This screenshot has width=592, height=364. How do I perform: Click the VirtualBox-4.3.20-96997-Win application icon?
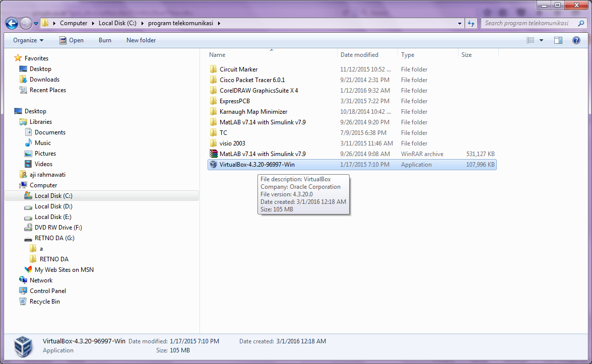213,165
